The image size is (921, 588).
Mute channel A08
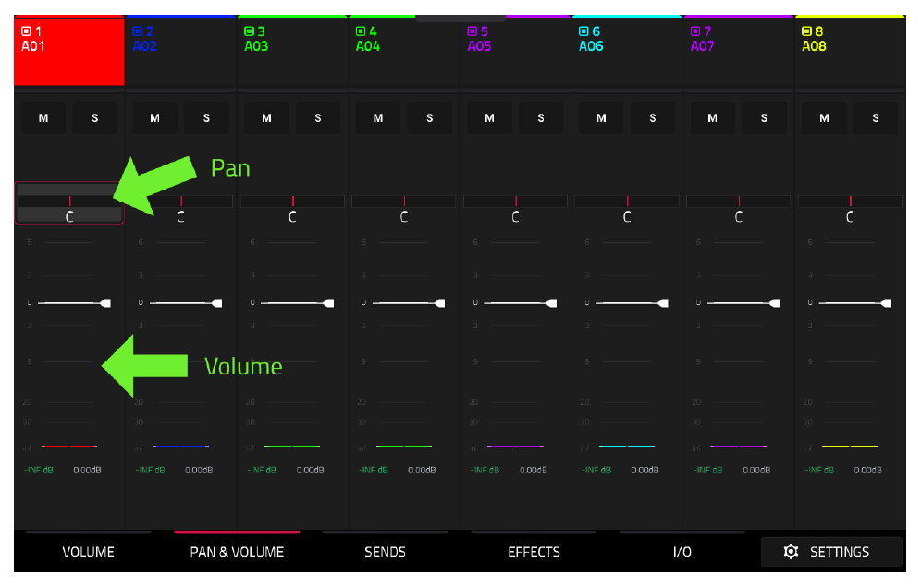click(824, 118)
